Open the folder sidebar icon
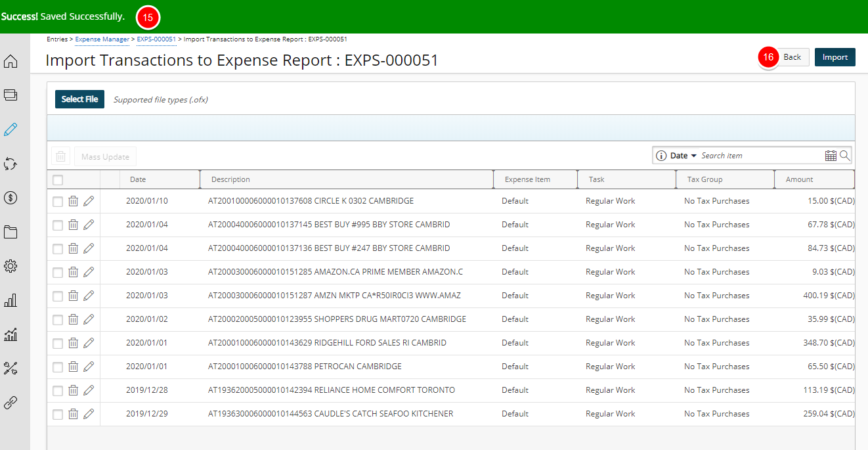 (x=11, y=232)
